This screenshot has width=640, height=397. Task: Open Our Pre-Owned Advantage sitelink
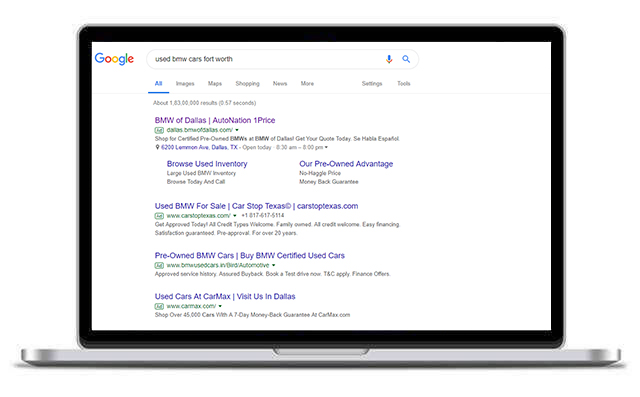(346, 164)
